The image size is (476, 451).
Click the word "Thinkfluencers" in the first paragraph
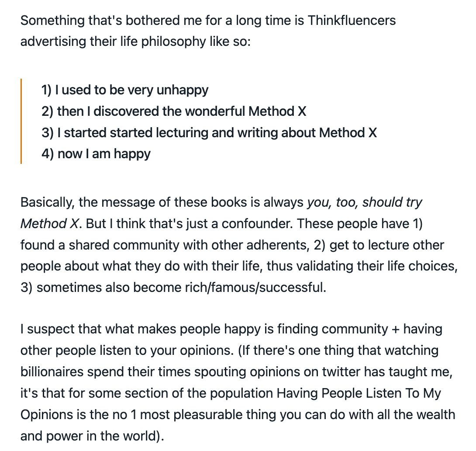(352, 21)
